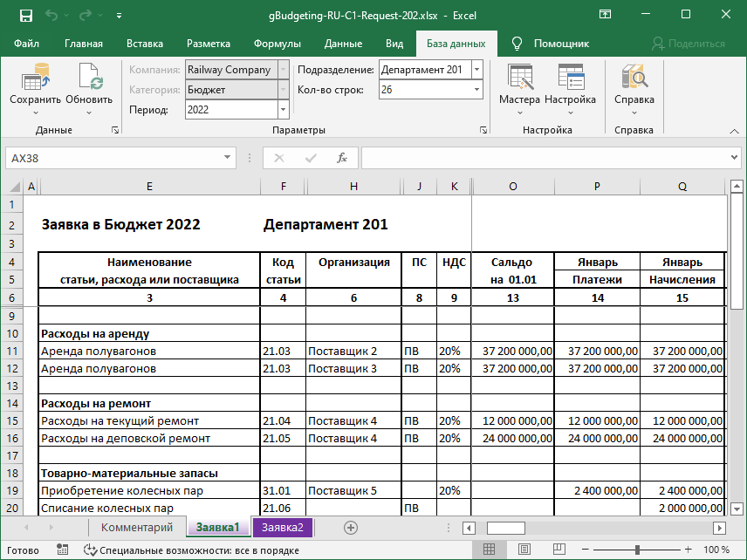Viewport: 747px width, 560px height.
Task: Click in the formula bar
Action: pyautogui.click(x=544, y=158)
